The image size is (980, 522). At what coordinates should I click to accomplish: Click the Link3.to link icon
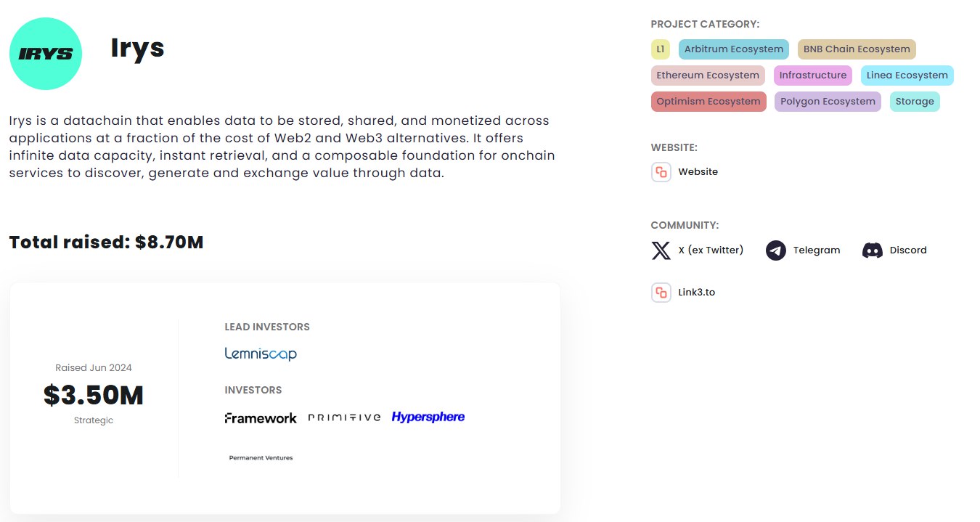click(661, 293)
